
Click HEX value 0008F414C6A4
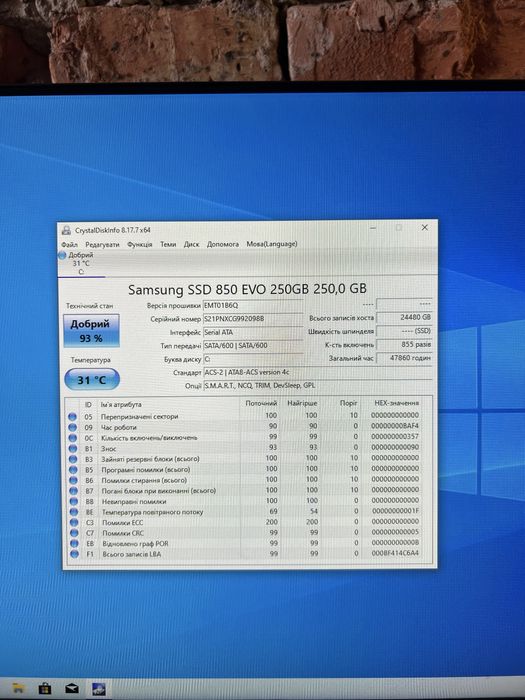tap(396, 554)
